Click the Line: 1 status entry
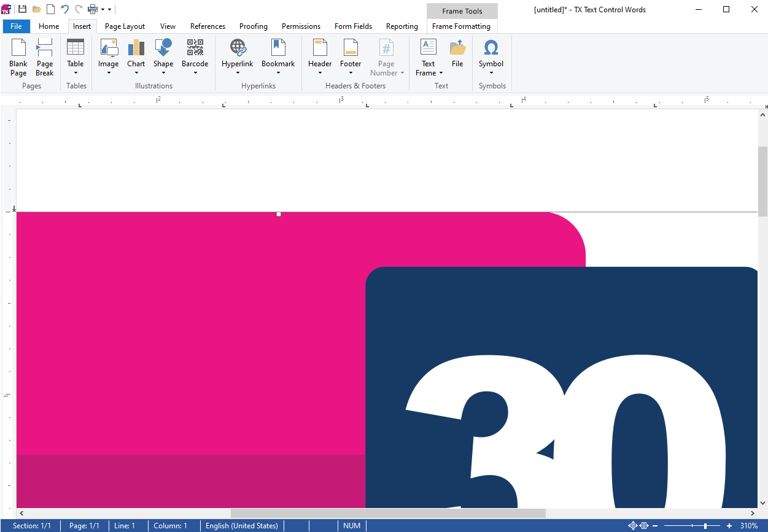Viewport: 768px width, 532px height. [x=125, y=526]
